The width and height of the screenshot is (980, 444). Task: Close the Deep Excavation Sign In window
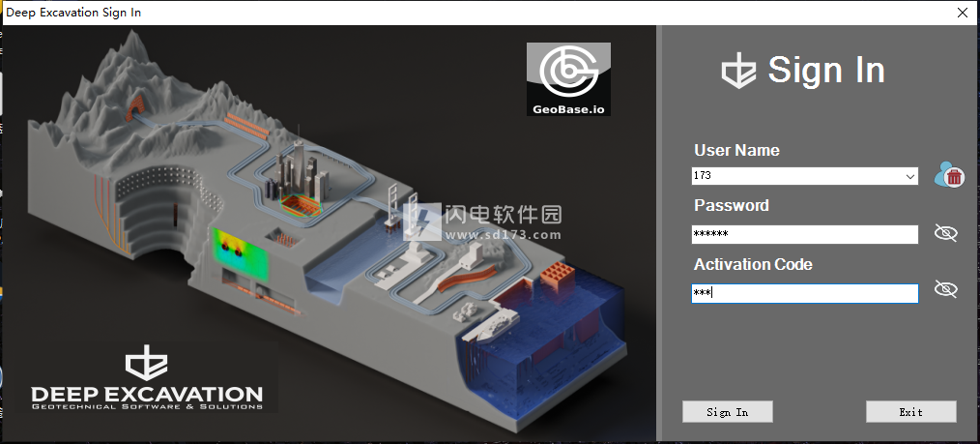tap(962, 13)
